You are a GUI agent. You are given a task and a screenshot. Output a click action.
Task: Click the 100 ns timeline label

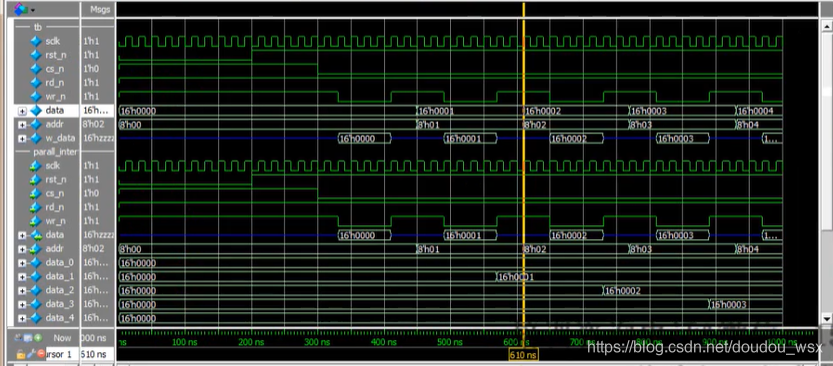point(185,343)
